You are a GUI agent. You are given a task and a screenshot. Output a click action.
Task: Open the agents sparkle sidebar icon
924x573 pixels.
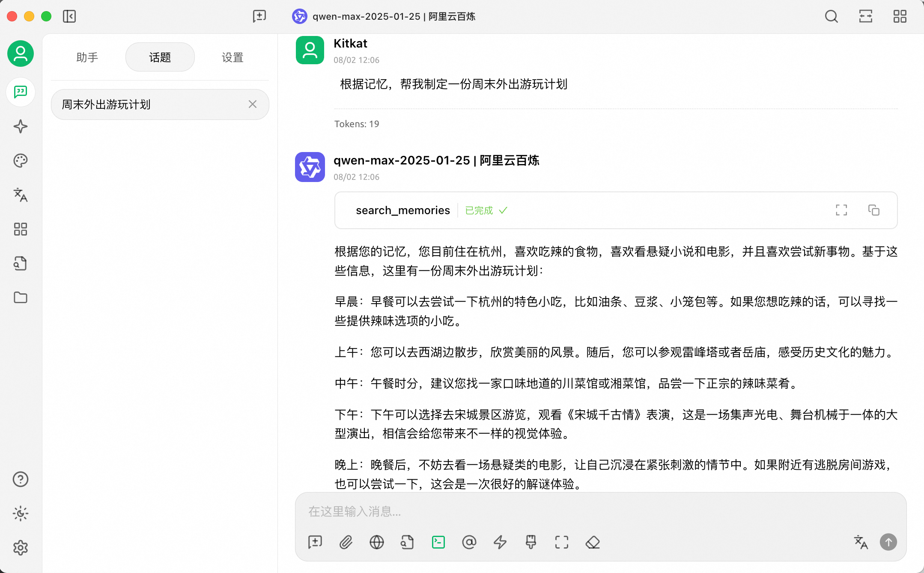(21, 126)
